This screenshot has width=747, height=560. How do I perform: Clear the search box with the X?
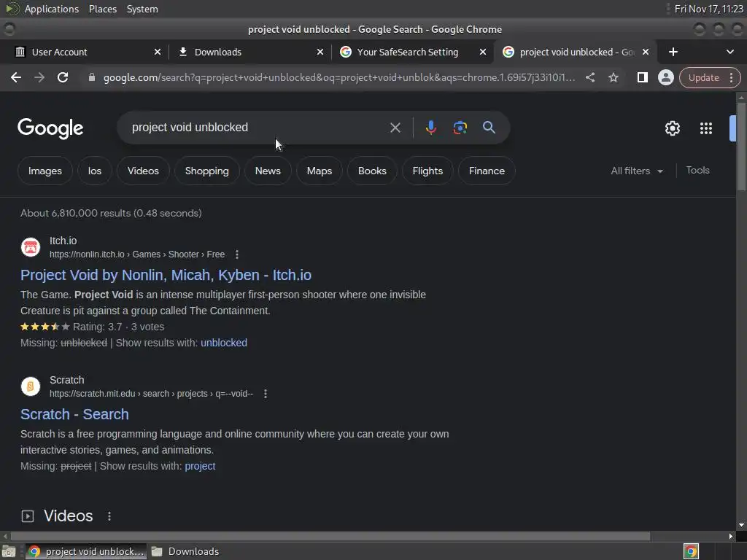click(x=395, y=128)
